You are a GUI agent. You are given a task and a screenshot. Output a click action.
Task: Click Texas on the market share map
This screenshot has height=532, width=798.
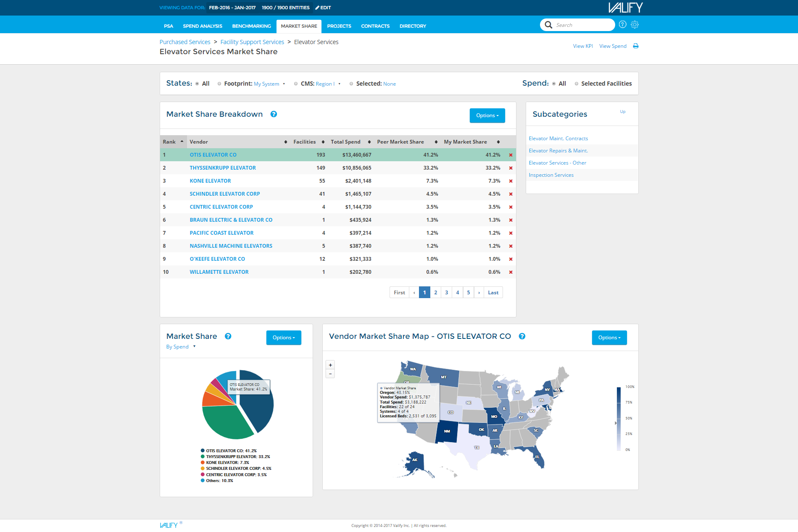click(x=473, y=447)
